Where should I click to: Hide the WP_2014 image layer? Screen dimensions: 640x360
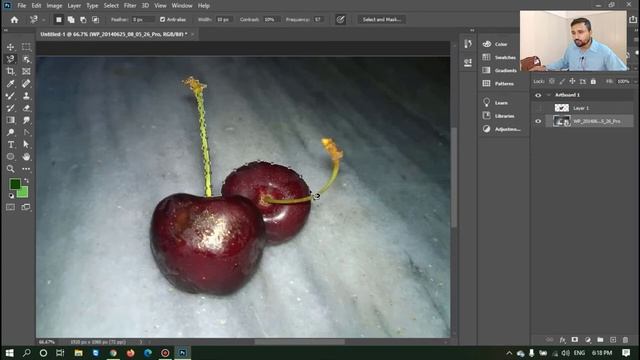coord(538,121)
